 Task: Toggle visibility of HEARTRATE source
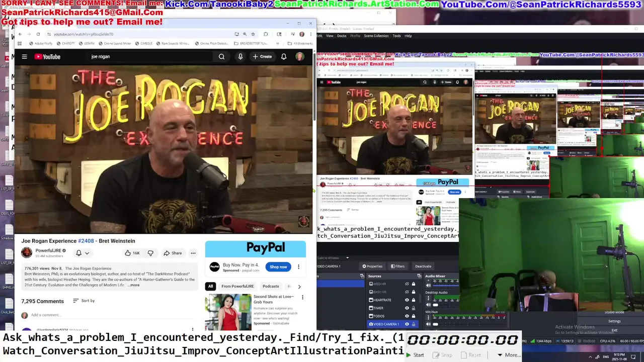click(x=407, y=300)
